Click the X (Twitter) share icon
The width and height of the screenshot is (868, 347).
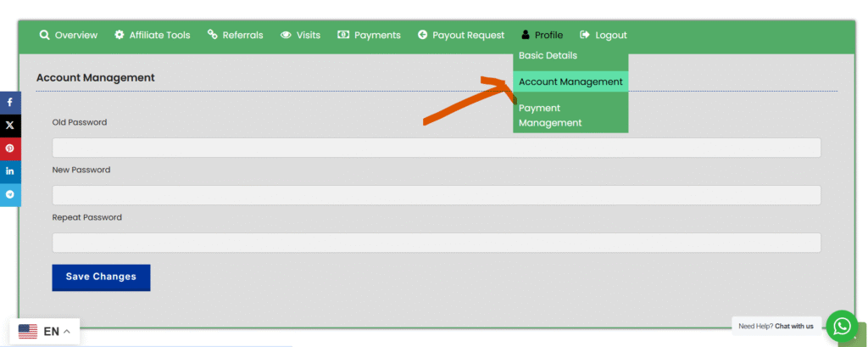(x=9, y=125)
